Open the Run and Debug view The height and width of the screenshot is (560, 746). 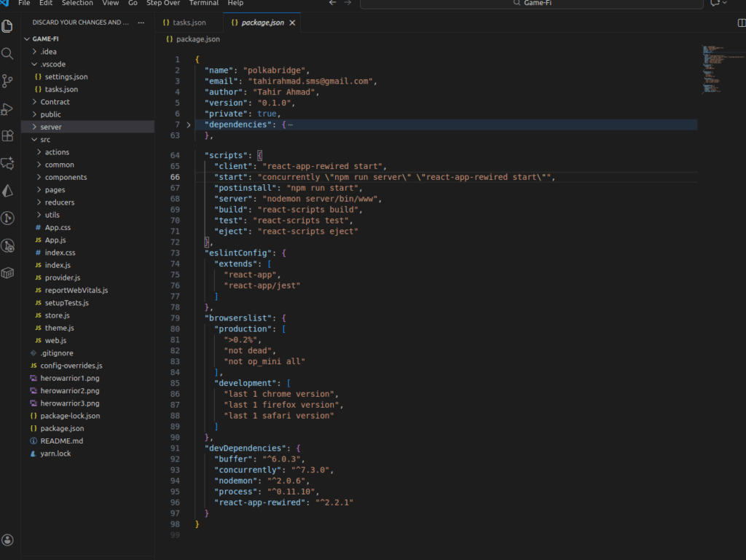pos(8,109)
